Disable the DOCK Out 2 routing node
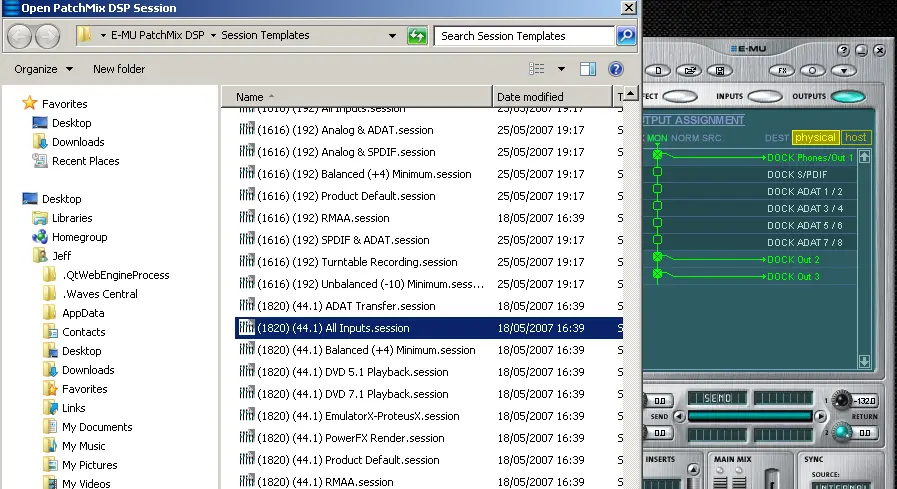Viewport: 897px width, 489px height. coord(657,257)
